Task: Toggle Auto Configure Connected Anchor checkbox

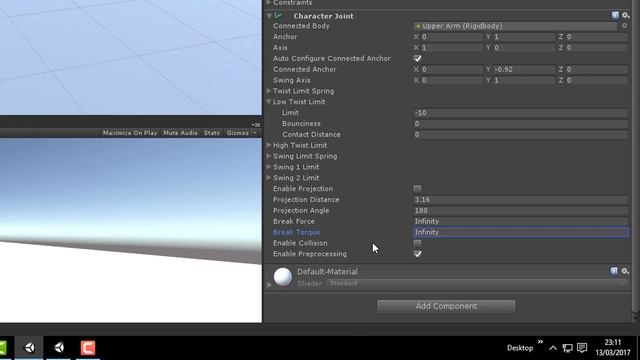Action: click(x=417, y=58)
